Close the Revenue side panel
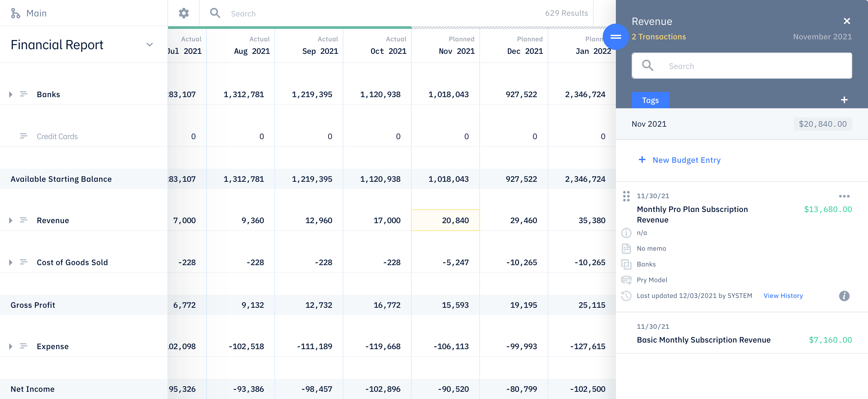868x399 pixels. point(847,21)
